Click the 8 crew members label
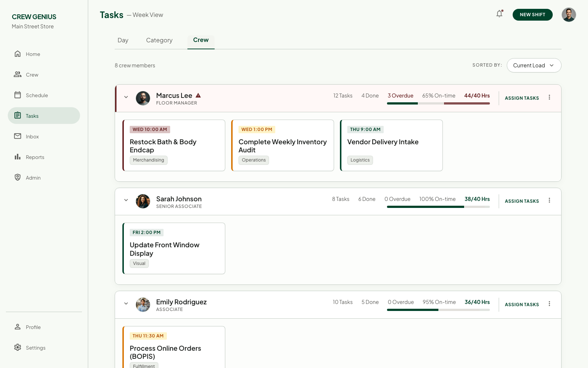Image resolution: width=588 pixels, height=368 pixels. click(135, 66)
